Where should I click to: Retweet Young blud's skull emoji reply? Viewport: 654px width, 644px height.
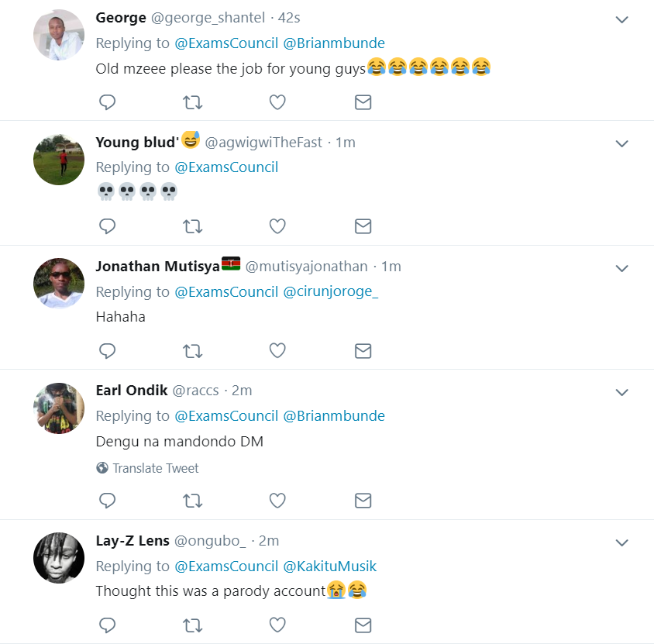pyautogui.click(x=192, y=226)
